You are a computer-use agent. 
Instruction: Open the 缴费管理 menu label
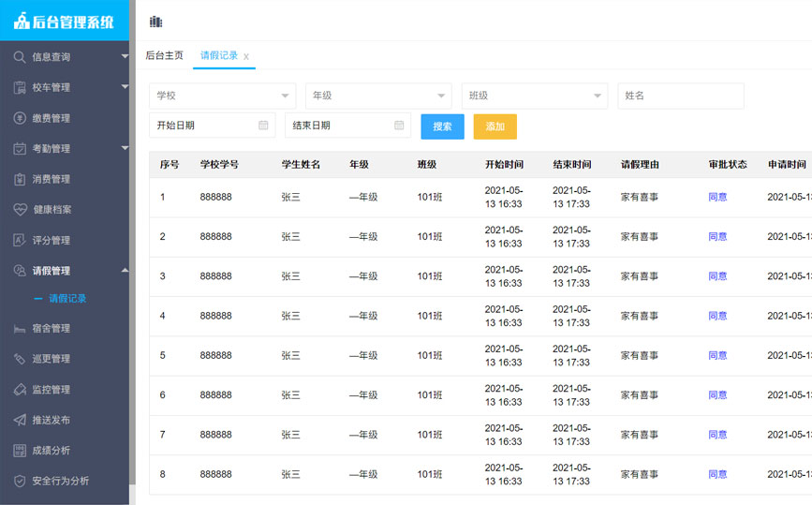[52, 118]
